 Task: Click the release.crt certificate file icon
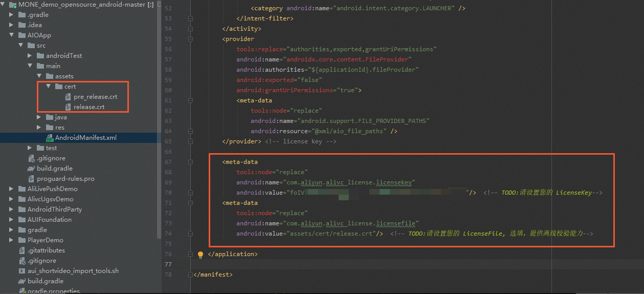click(x=68, y=107)
